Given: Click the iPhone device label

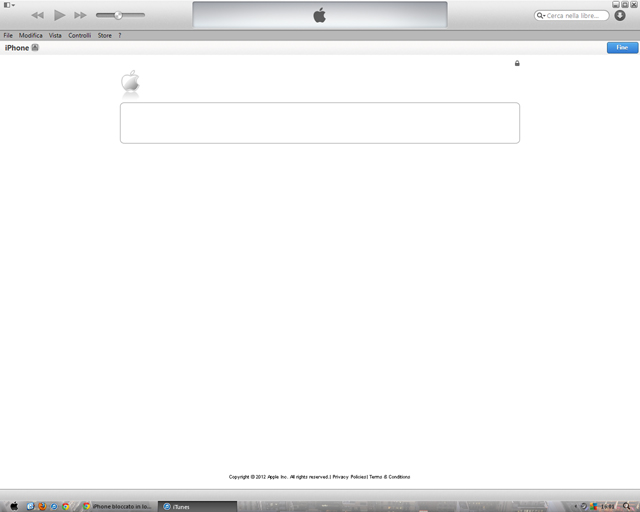Looking at the screenshot, I should point(17,48).
